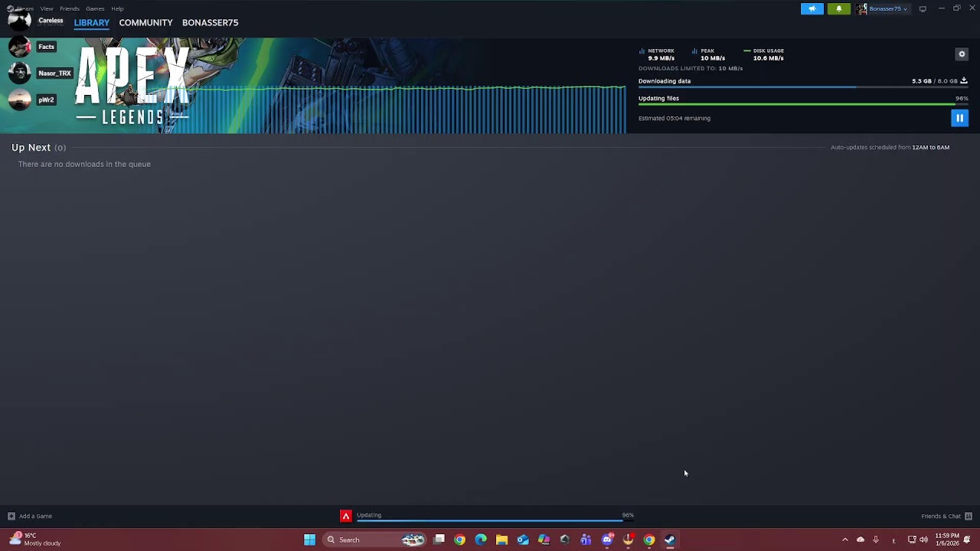
Task: Select the Facts name label
Action: click(46, 47)
